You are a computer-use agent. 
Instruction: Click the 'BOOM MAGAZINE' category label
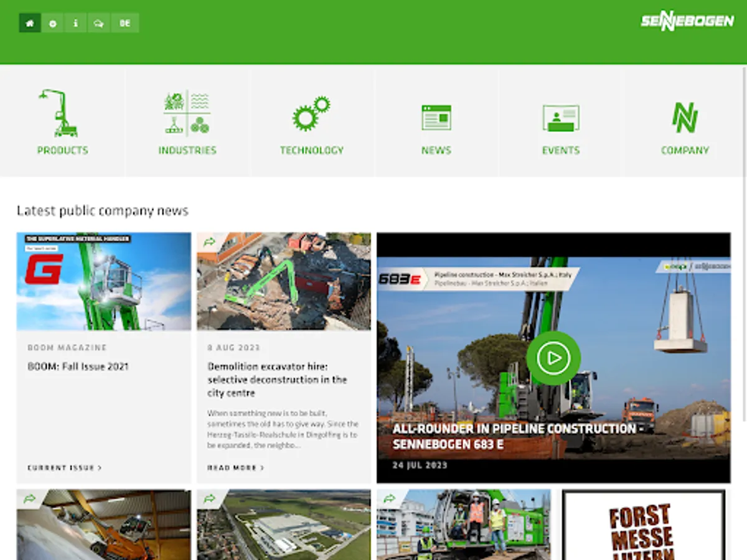point(67,348)
